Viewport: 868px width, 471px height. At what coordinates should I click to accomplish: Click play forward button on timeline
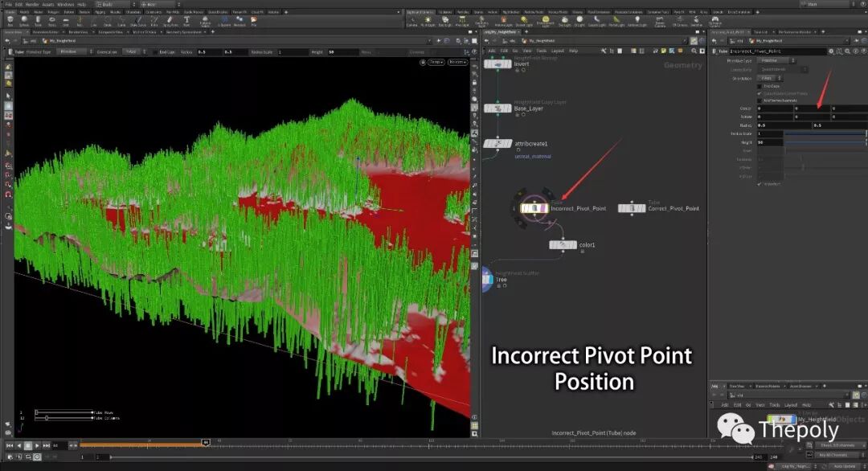point(37,445)
